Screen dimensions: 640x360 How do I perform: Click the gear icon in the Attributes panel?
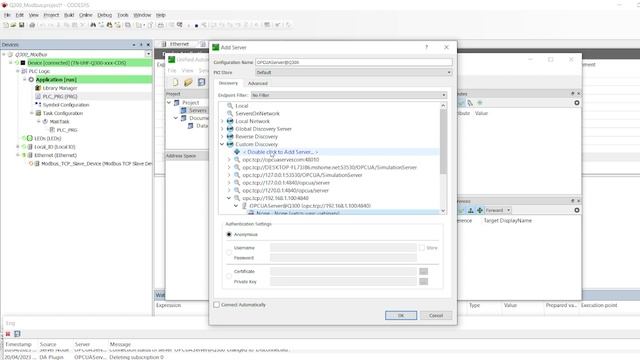577,103
